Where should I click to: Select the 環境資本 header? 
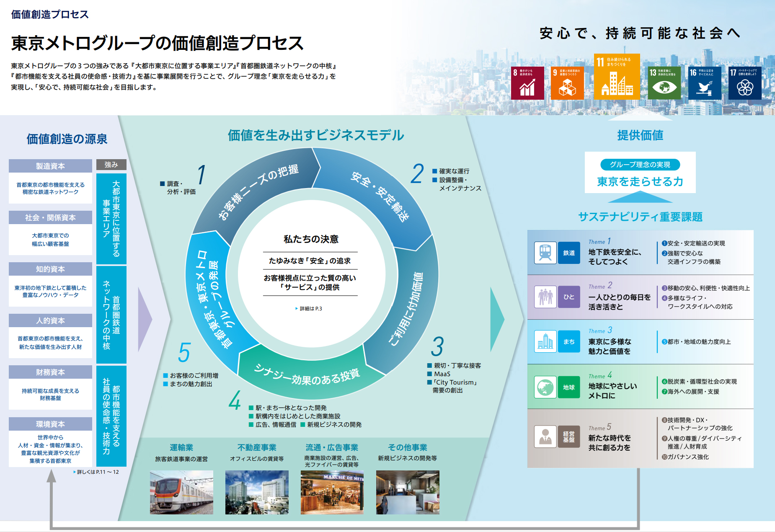pos(50,424)
